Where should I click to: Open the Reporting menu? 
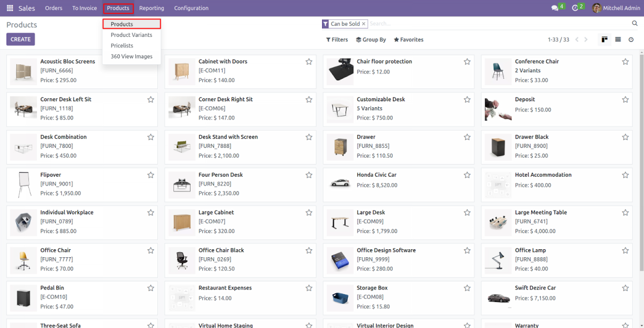pos(152,8)
